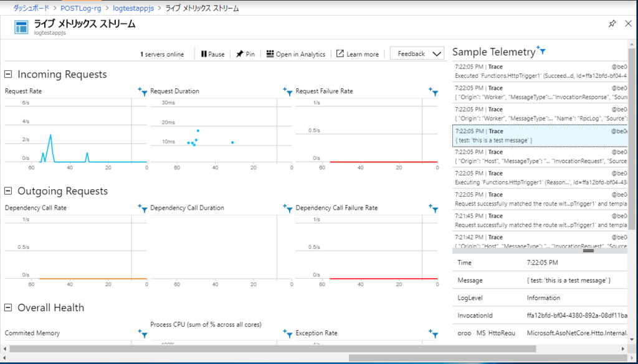Open the filter icon for Dependency Call Rate
Screen dimensions: 638x364
(x=143, y=208)
